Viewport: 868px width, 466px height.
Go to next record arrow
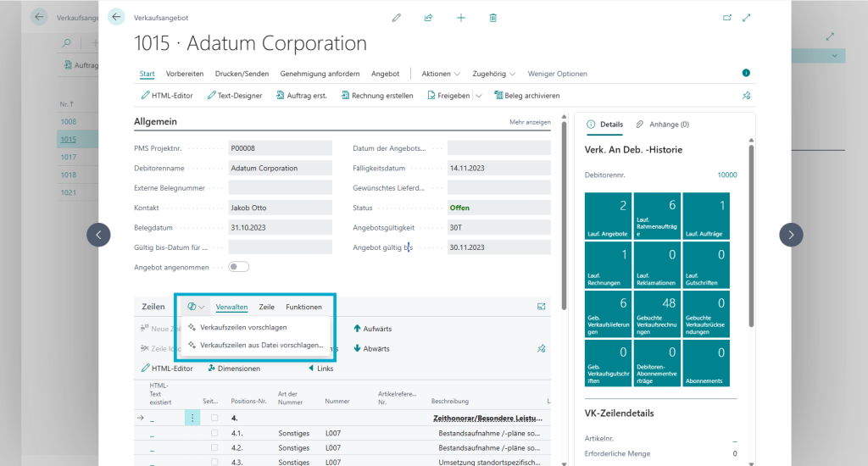tap(791, 235)
